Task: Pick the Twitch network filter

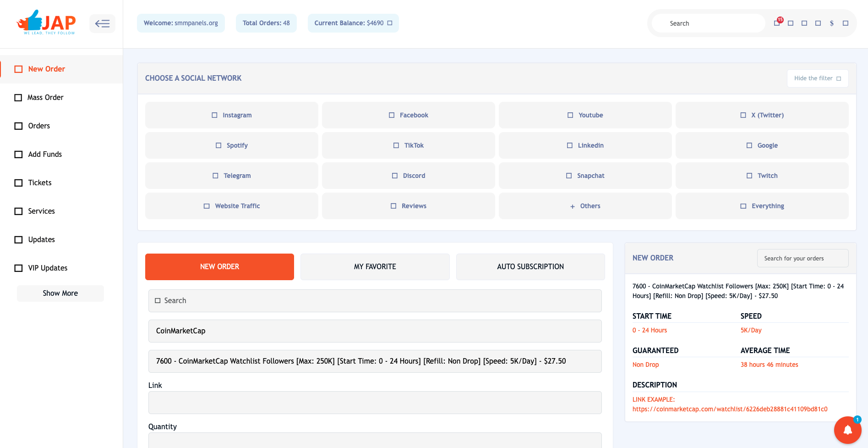Action: tap(762, 176)
